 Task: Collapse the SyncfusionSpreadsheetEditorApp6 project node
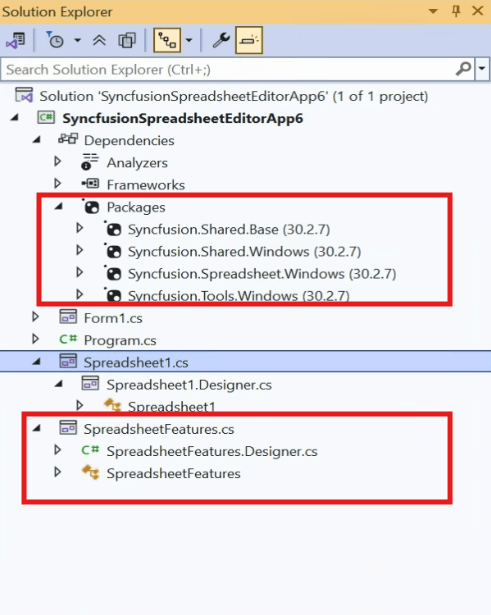[x=15, y=117]
